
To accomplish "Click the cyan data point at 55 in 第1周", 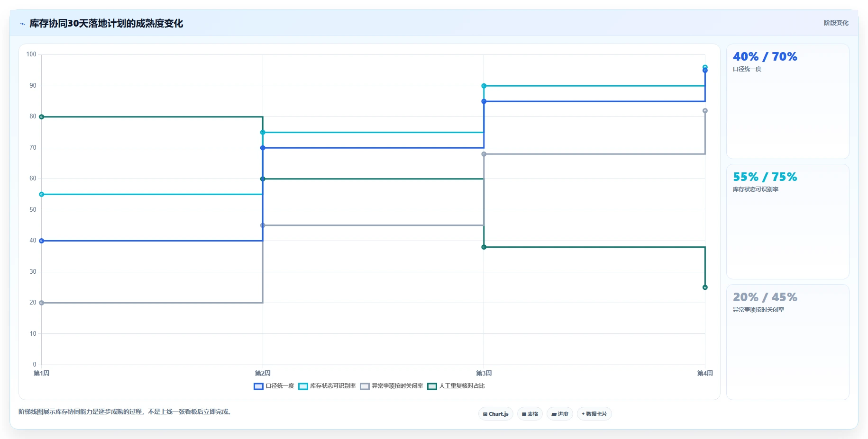I will coord(42,195).
